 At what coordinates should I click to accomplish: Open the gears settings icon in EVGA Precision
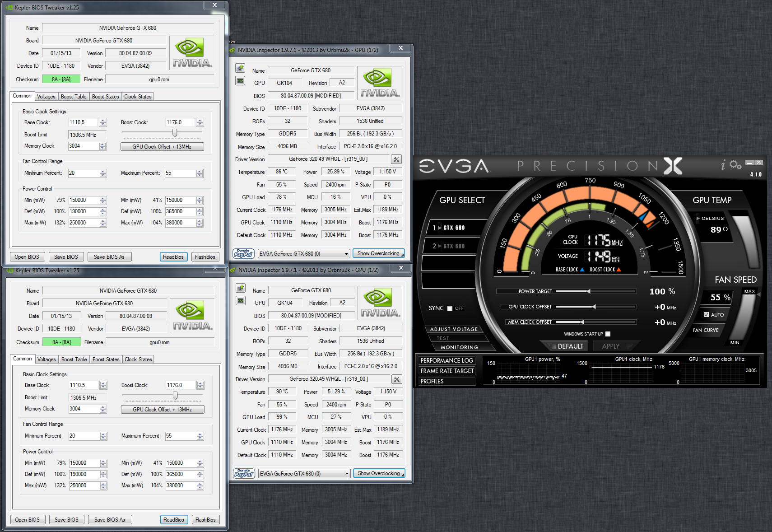735,165
